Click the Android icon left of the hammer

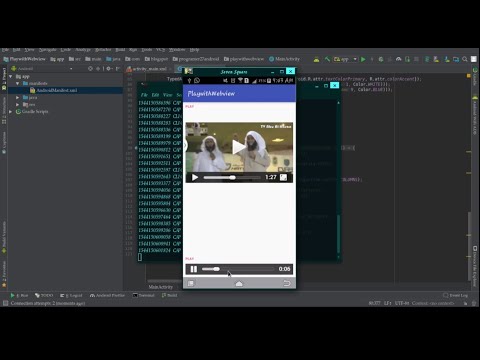click(316, 59)
